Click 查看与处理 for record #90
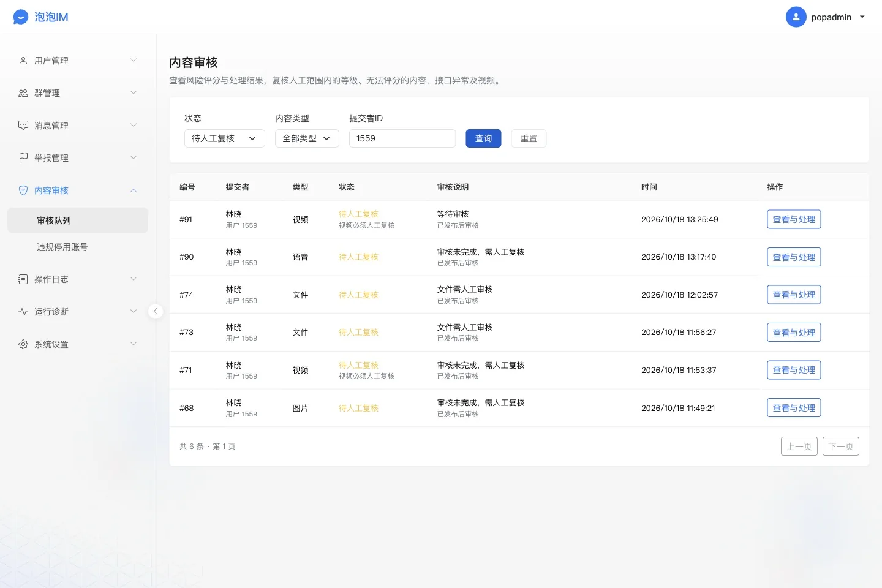The image size is (882, 588). pyautogui.click(x=794, y=257)
